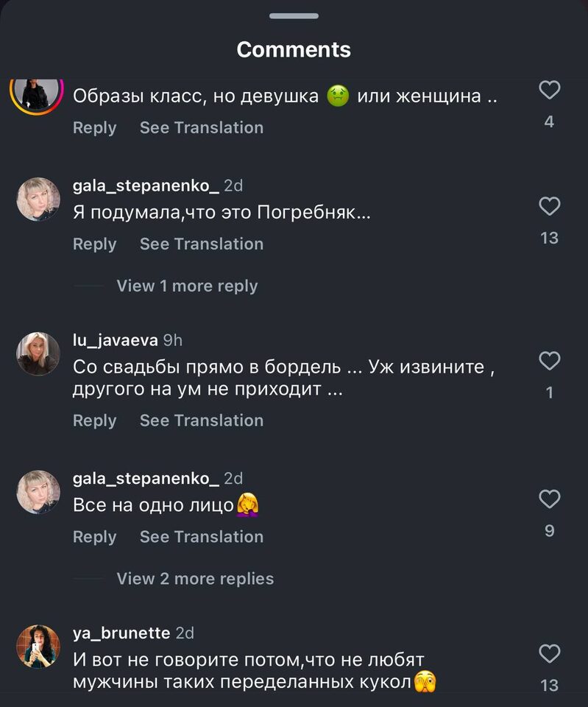Tap heart on lu_javaeva's comment
Screen dimensions: 588x707
pos(550,361)
